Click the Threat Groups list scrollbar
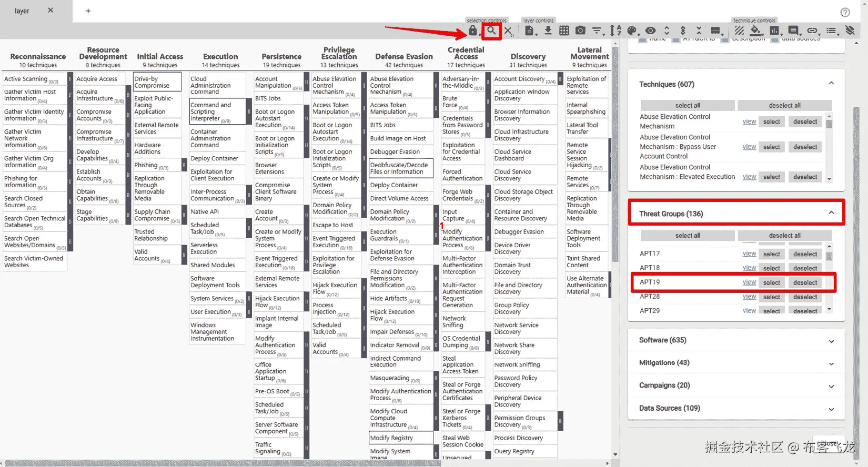This screenshot has height=467, width=868. pos(830,257)
